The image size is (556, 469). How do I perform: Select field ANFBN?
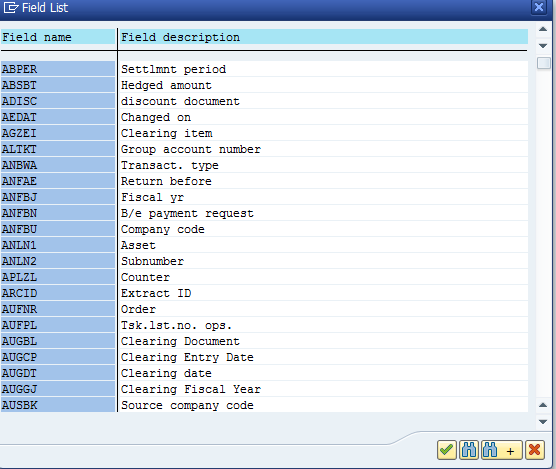pyautogui.click(x=58, y=213)
